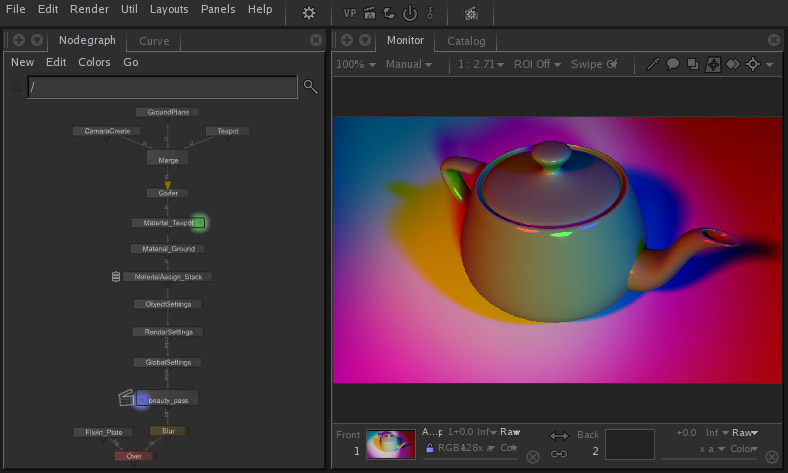Click the up-triangle icon left of path field

point(16,88)
